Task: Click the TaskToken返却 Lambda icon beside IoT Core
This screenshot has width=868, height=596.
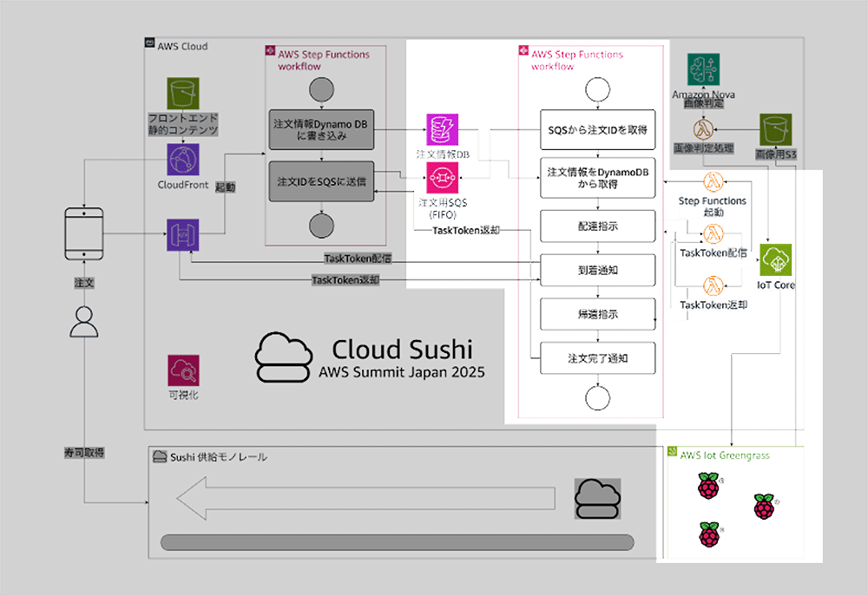Action: 714,285
